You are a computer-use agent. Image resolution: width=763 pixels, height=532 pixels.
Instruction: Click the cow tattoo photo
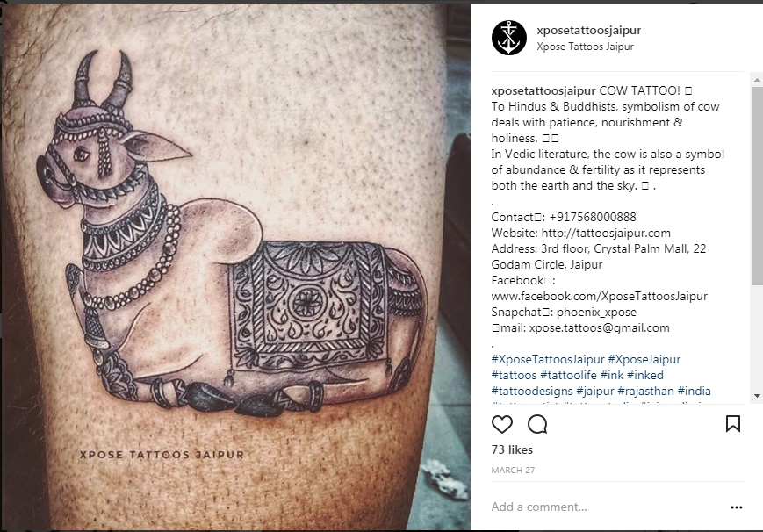point(235,267)
